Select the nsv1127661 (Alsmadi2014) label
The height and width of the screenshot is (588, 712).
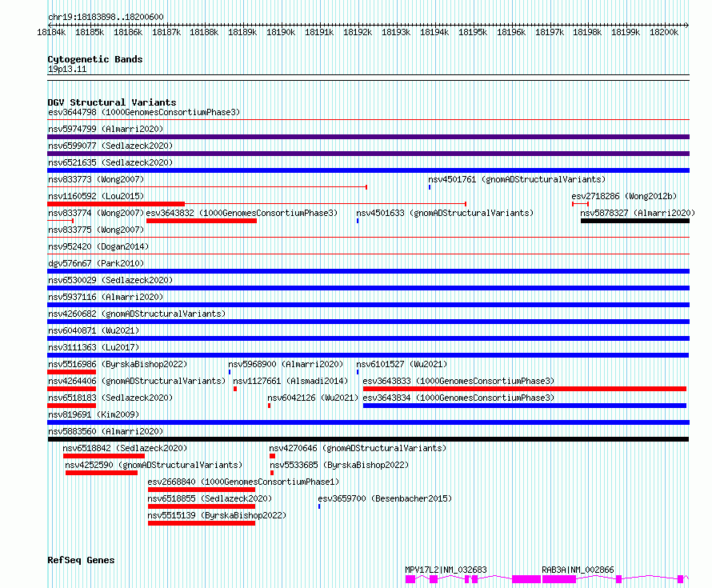290,381
